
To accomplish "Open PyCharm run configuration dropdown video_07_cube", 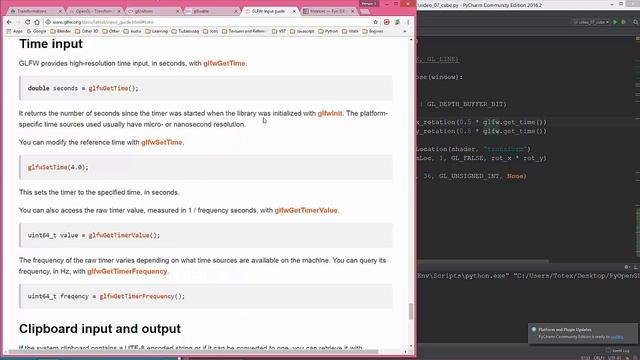I will [591, 22].
